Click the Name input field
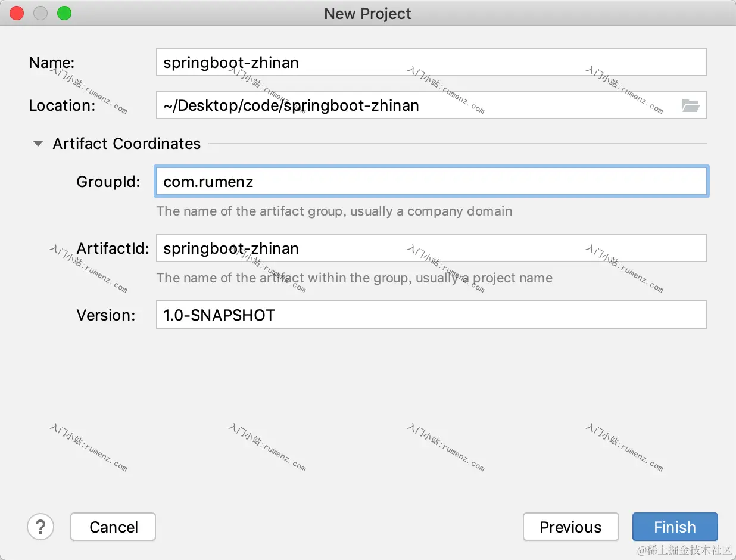The image size is (736, 560). (x=431, y=62)
